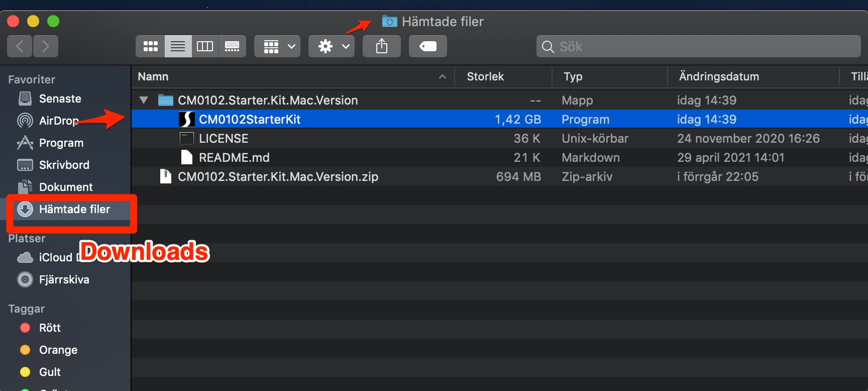Click the AirDrop sidebar icon

pos(25,121)
